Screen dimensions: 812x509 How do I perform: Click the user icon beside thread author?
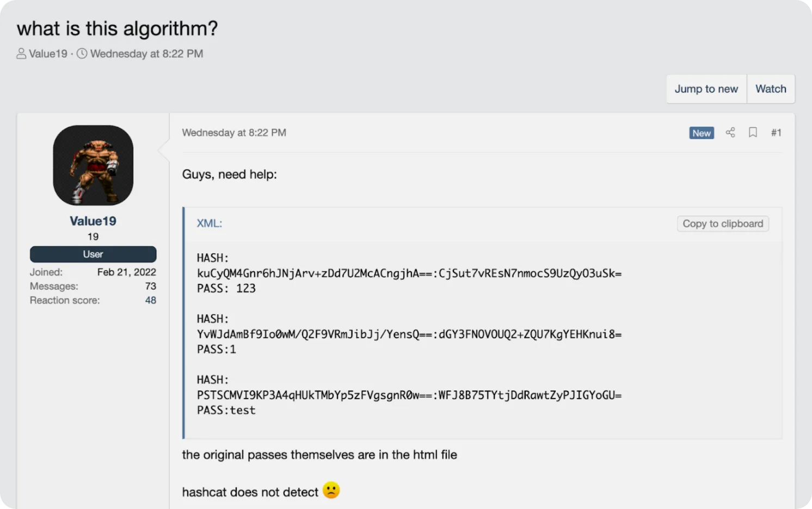21,54
